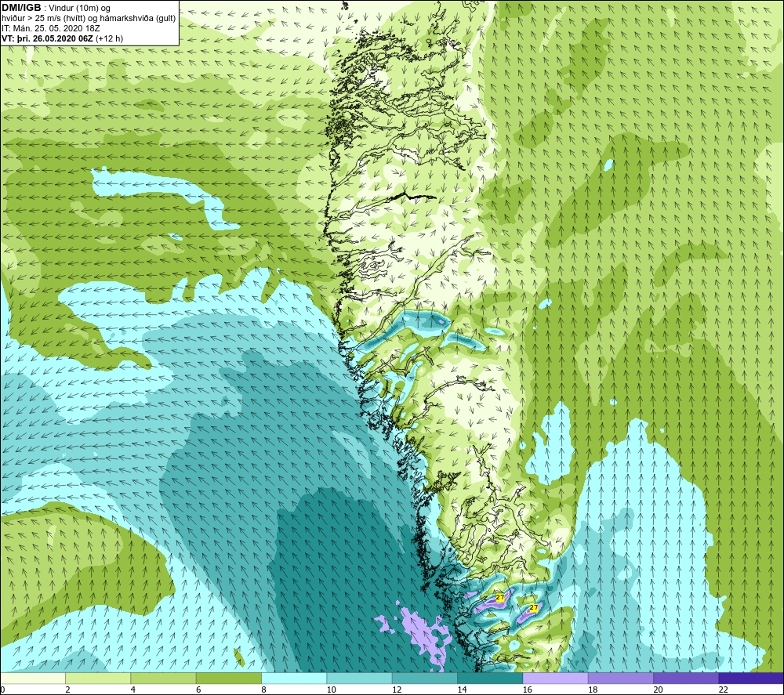Click the 10–12 m/s turquoise swatch
This screenshot has width=784, height=695.
[x=360, y=678]
